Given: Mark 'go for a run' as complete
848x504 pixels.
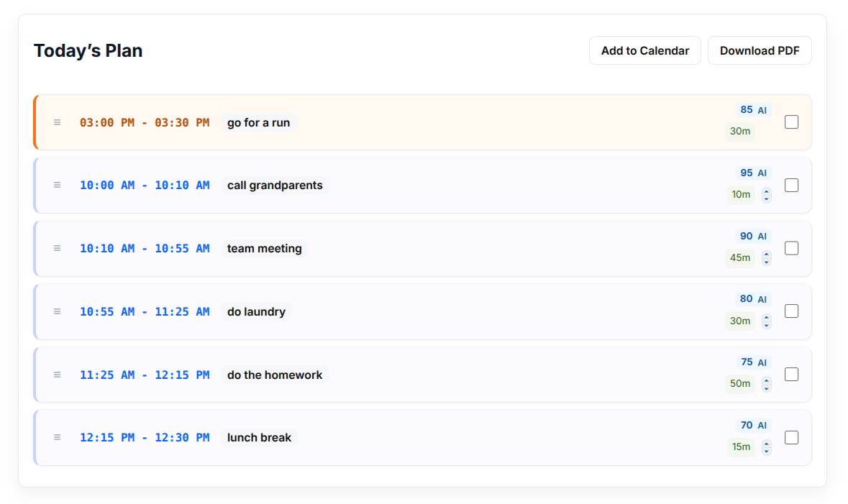Looking at the screenshot, I should point(791,122).
